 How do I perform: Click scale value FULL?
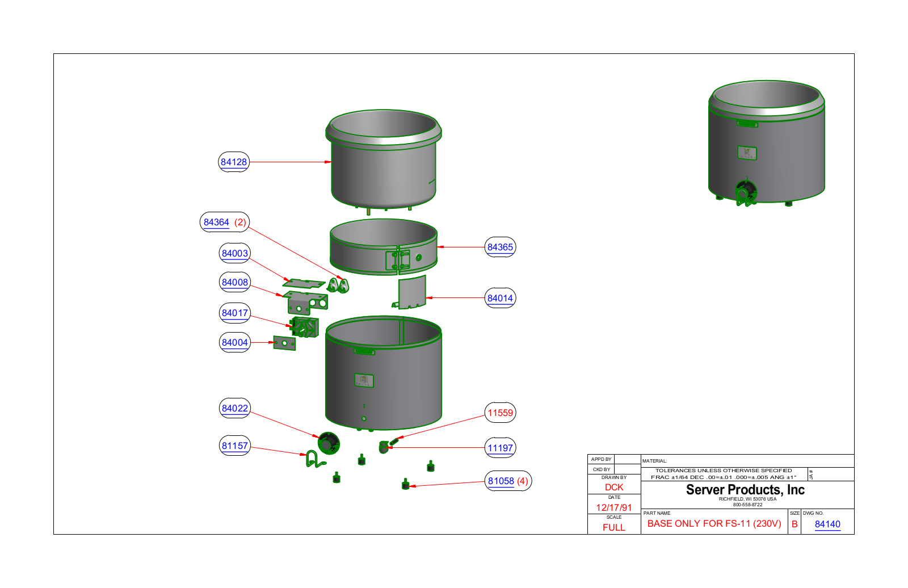pos(614,527)
